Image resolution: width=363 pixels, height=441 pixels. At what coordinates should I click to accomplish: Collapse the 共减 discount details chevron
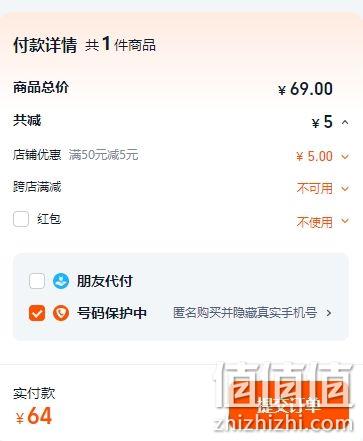click(x=345, y=123)
